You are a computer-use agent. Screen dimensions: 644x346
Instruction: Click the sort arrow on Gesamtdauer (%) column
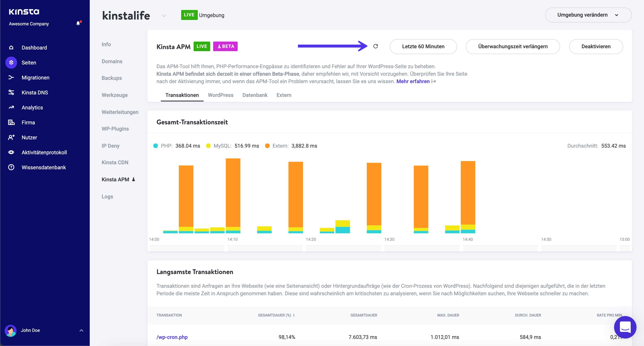click(x=294, y=315)
